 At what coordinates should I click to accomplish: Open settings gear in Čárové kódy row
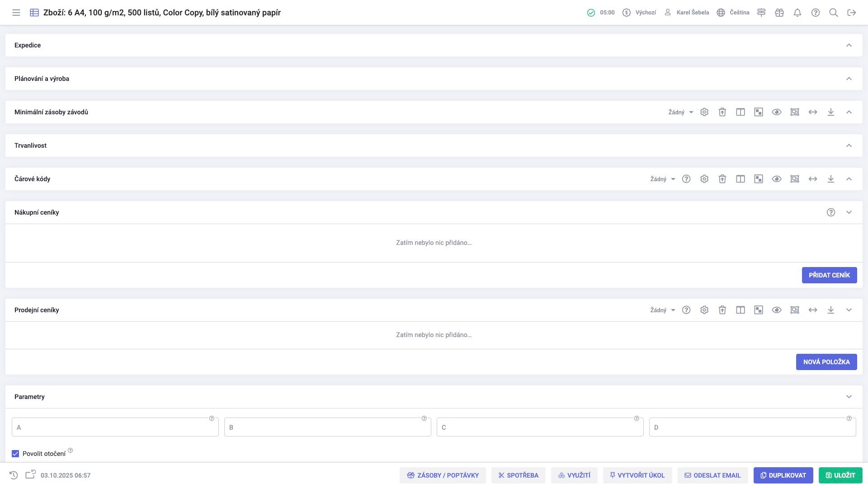click(x=704, y=179)
